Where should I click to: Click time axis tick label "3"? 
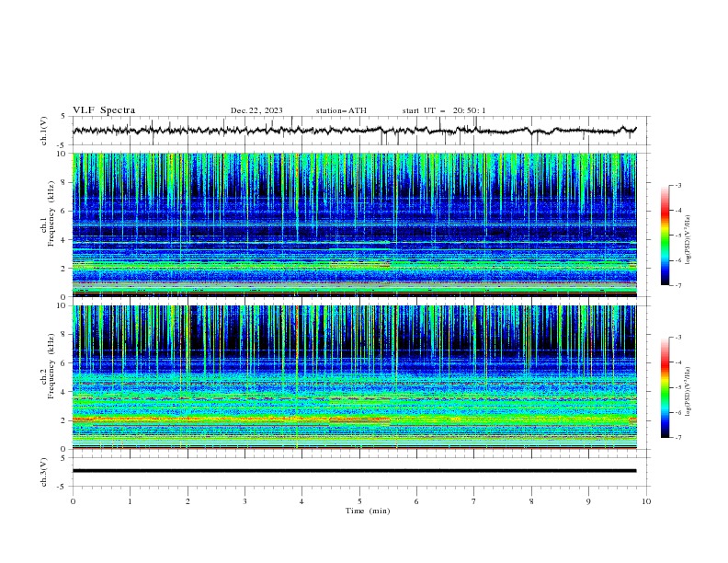245,501
